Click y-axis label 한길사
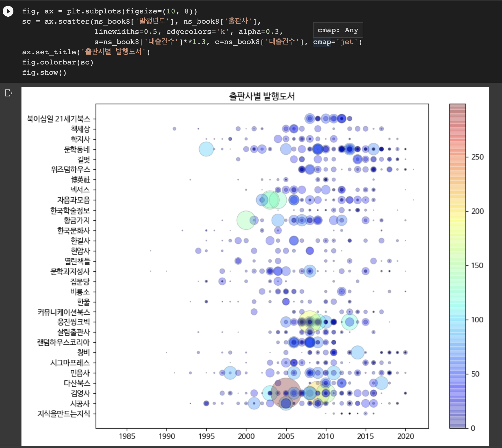The height and width of the screenshot is (448, 502). (80, 241)
